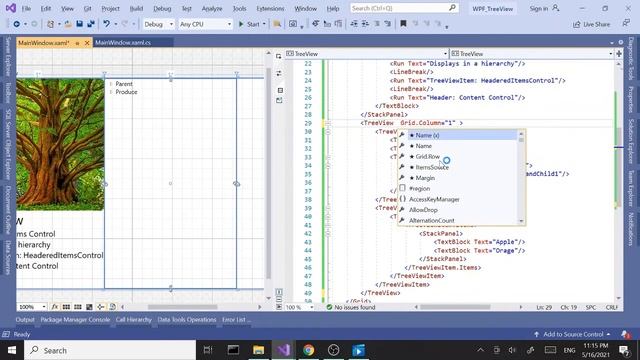Viewport: 640px width, 360px height.
Task: Open the Output panel tab
Action: tap(25, 320)
